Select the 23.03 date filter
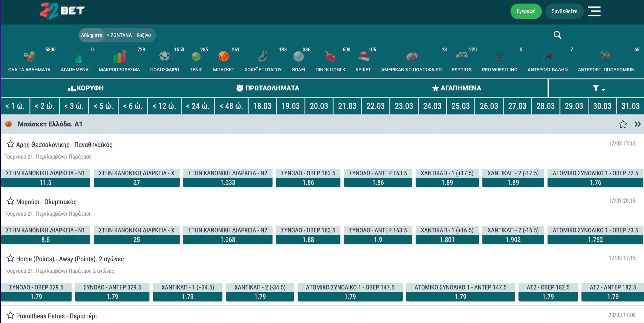The height and width of the screenshot is (323, 644). (x=404, y=106)
